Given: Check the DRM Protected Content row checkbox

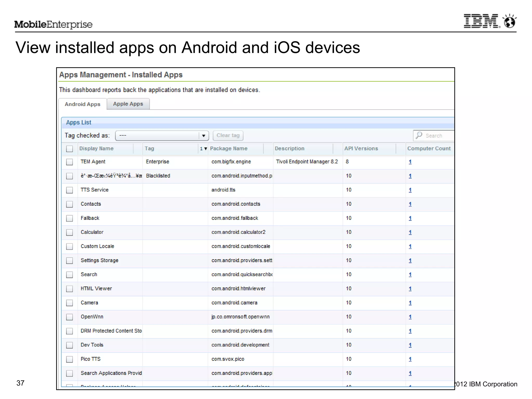Looking at the screenshot, I should coord(69,331).
